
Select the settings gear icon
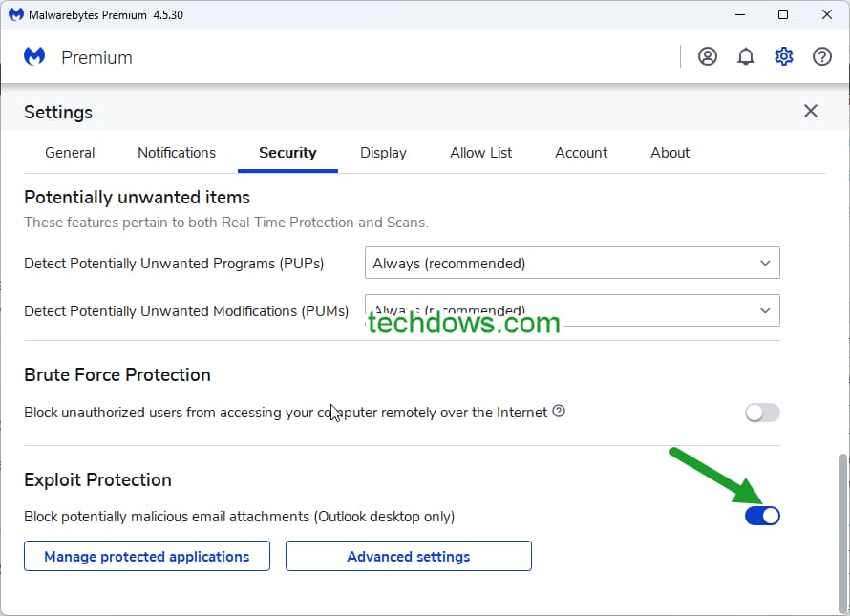pyautogui.click(x=783, y=56)
